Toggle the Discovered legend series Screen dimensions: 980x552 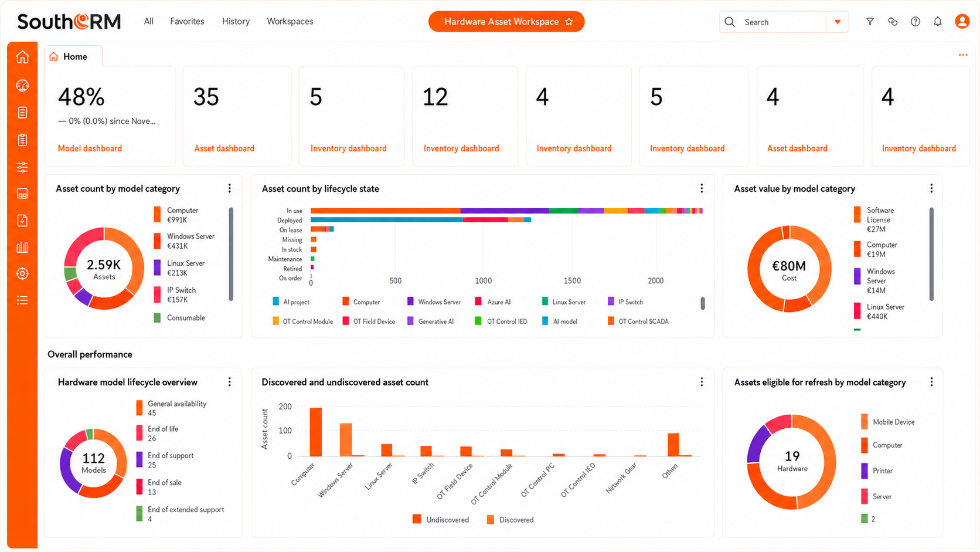(x=511, y=520)
